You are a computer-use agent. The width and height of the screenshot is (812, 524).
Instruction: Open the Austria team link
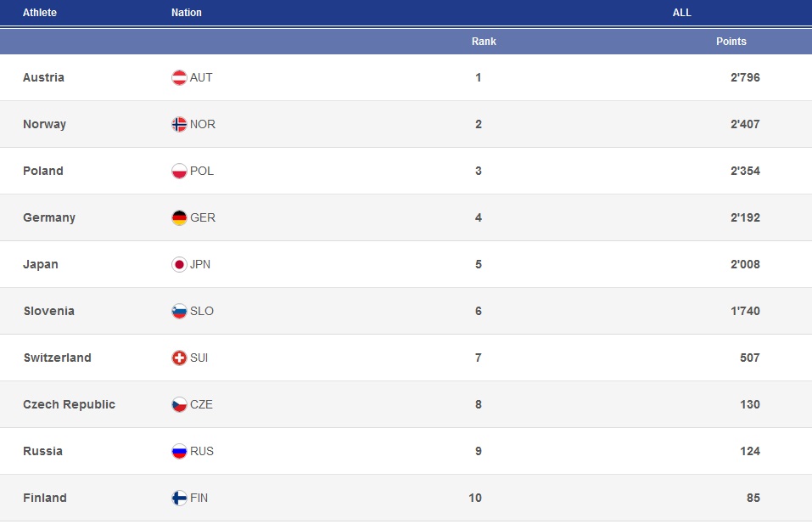click(43, 77)
